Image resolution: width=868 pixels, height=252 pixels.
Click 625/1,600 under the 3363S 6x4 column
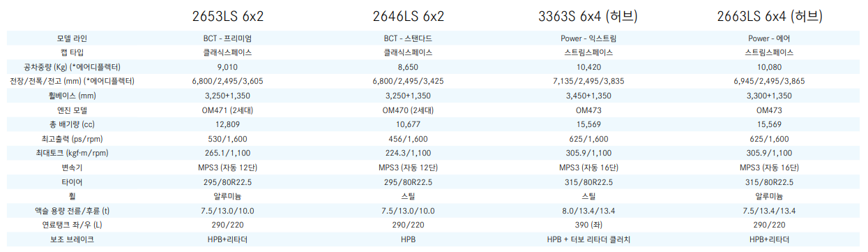[x=589, y=139]
